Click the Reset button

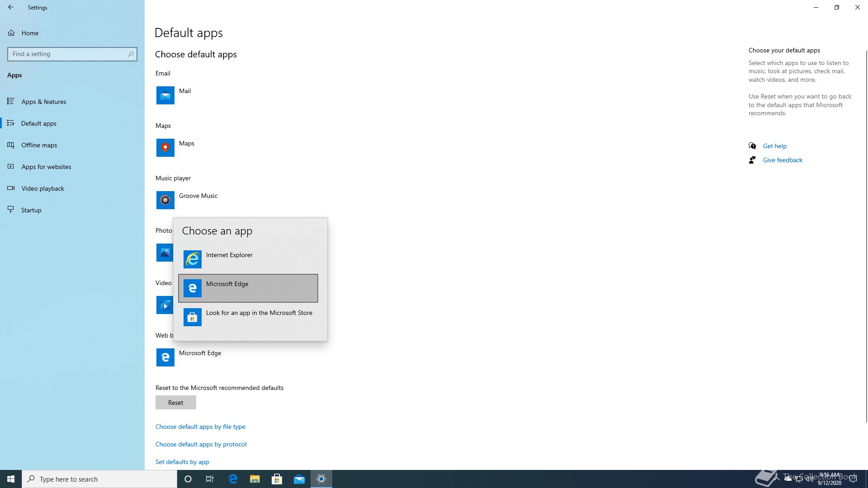point(176,403)
